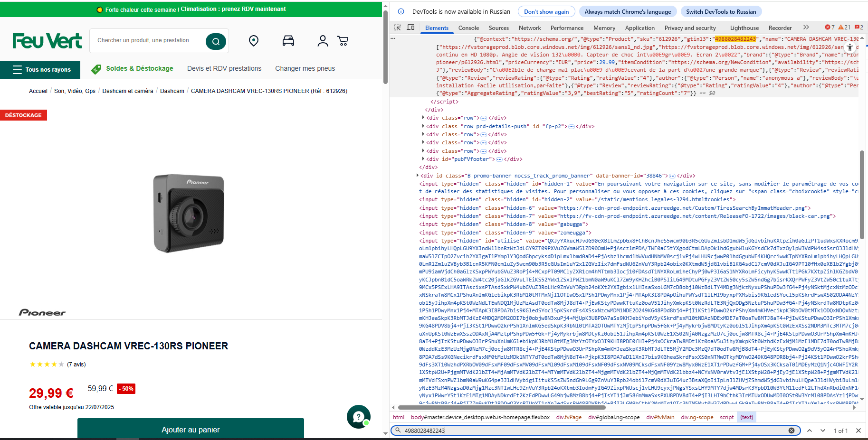The height and width of the screenshot is (440, 868).
Task: Click the DevTools error count badge
Action: (830, 28)
